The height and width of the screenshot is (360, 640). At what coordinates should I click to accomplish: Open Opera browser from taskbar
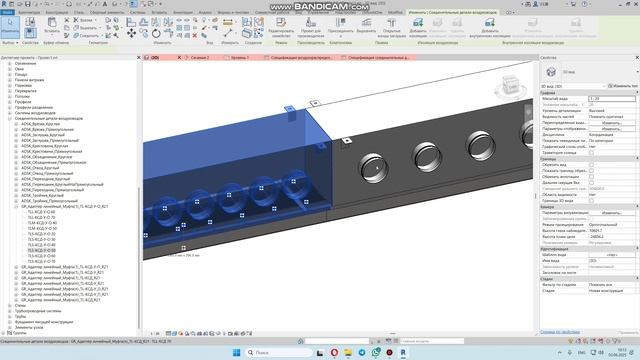[334, 352]
